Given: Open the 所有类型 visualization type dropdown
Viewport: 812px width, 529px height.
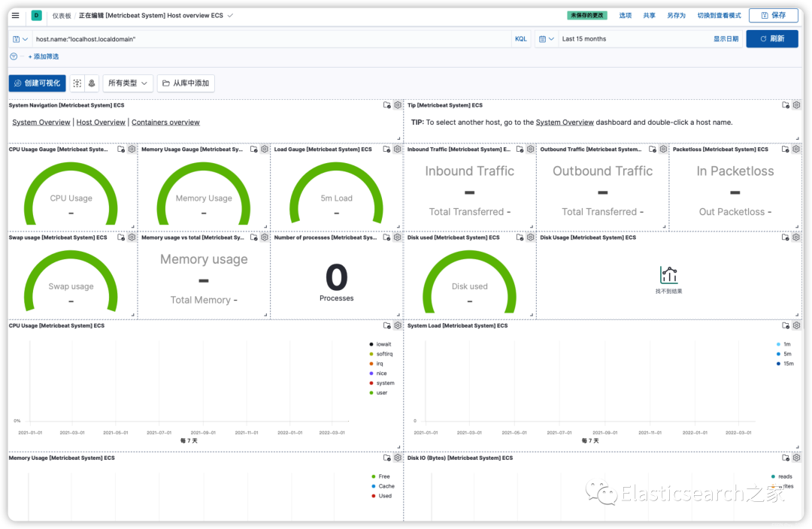Looking at the screenshot, I should coord(128,83).
